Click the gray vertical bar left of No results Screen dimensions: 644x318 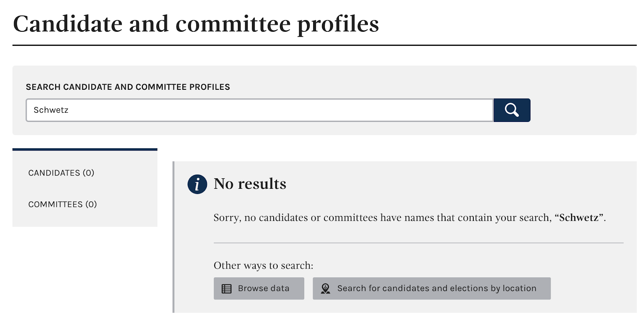click(x=173, y=237)
